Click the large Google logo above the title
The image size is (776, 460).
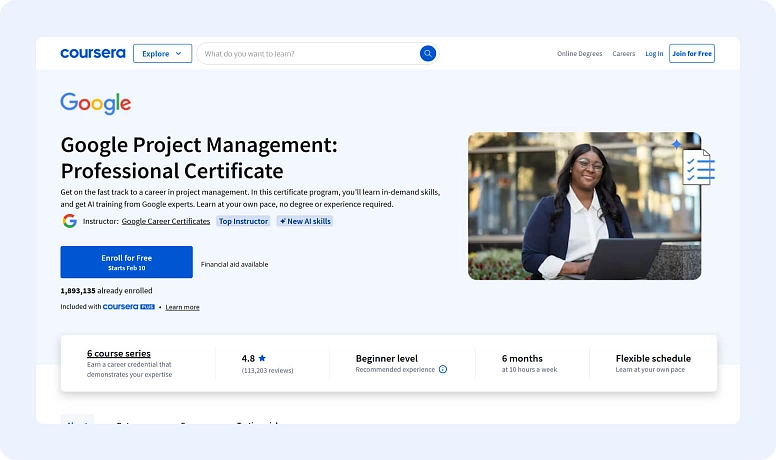pos(96,103)
